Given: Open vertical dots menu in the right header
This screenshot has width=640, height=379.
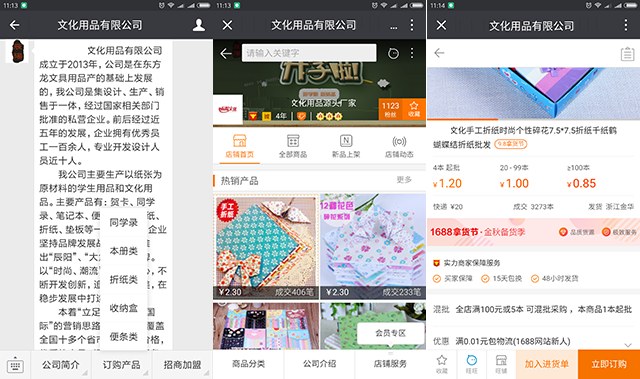Looking at the screenshot, I should coord(626,25).
